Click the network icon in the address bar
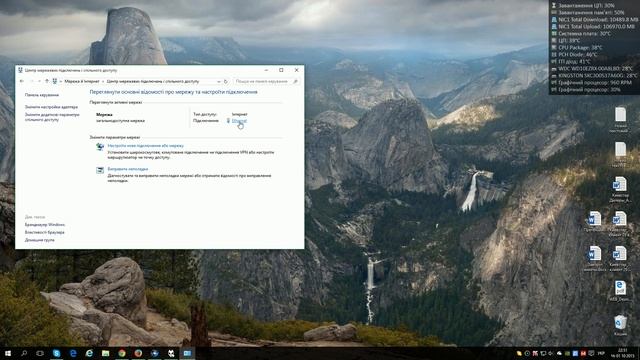The image size is (640, 360). pyautogui.click(x=55, y=81)
